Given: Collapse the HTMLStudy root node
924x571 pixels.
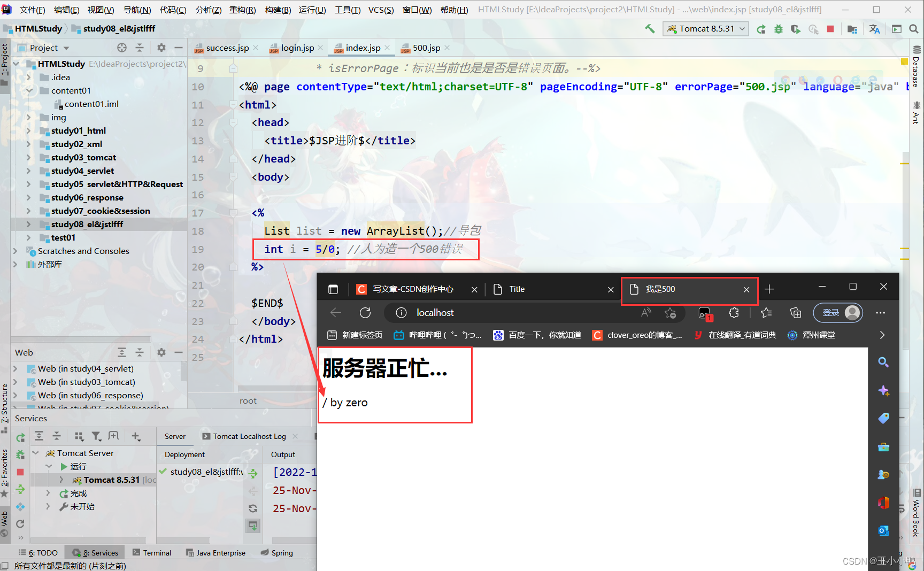Looking at the screenshot, I should point(16,64).
